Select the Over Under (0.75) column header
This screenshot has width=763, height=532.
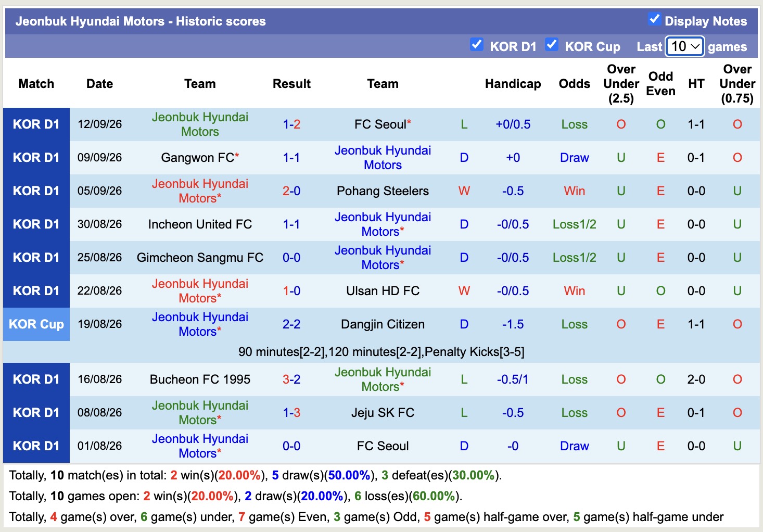pos(737,84)
